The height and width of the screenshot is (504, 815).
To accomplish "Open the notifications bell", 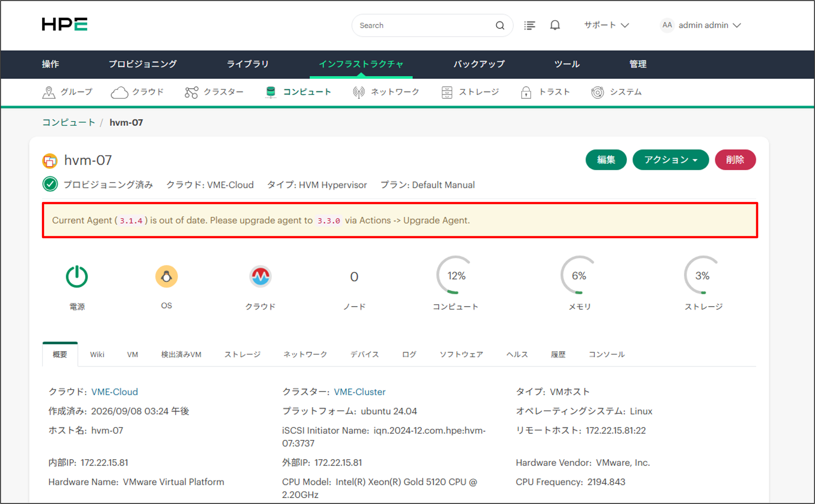I will pos(555,25).
